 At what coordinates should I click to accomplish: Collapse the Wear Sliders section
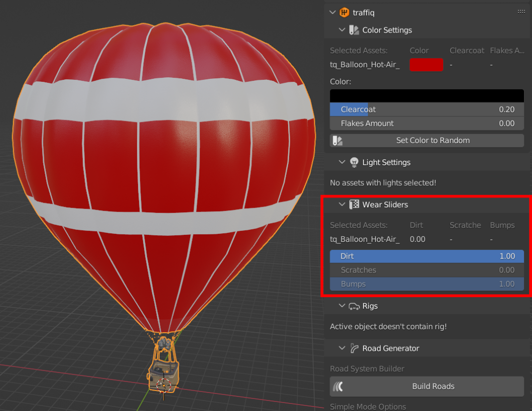(x=342, y=205)
